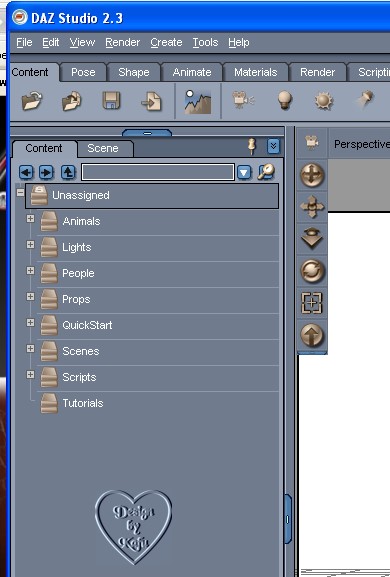Add a light bulb point light

click(x=285, y=100)
